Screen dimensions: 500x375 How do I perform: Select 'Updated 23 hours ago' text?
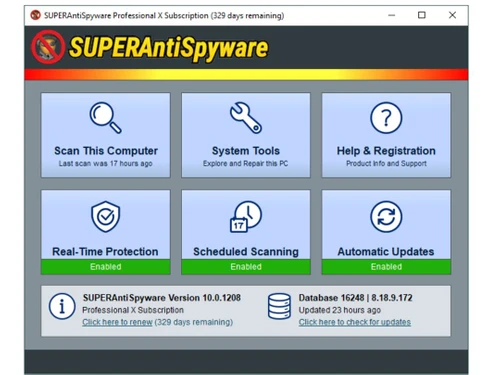point(340,310)
